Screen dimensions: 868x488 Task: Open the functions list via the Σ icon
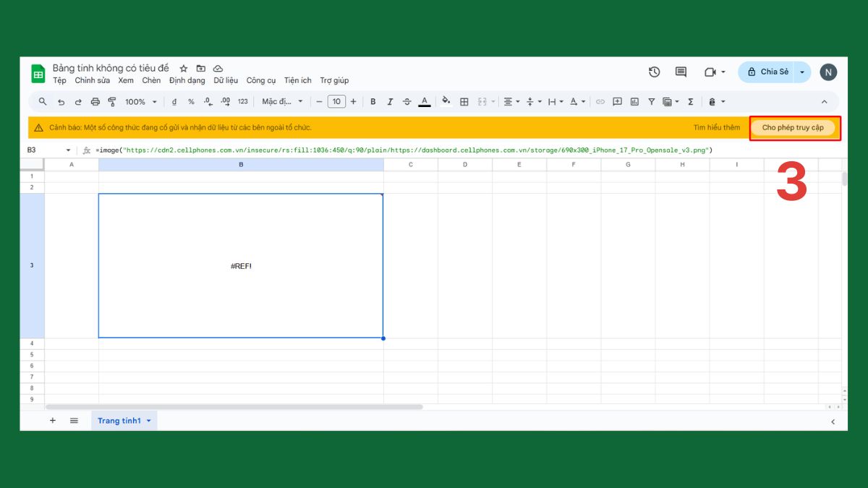coord(690,101)
